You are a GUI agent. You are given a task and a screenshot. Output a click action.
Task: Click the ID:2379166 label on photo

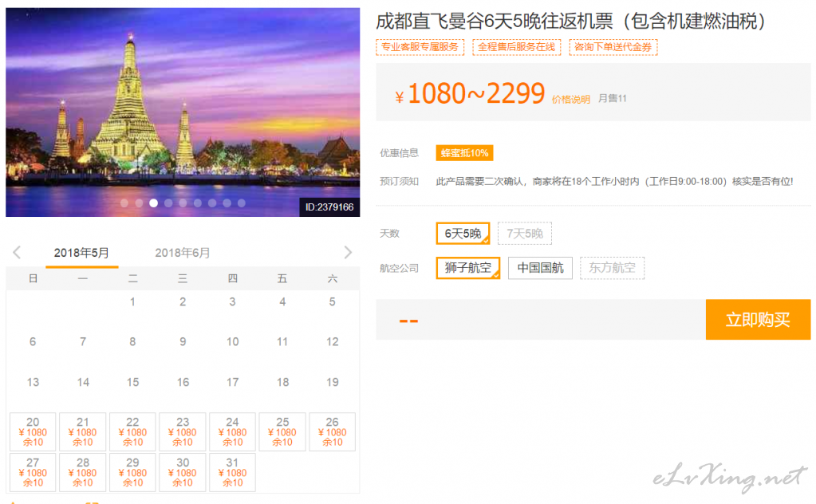coord(329,207)
